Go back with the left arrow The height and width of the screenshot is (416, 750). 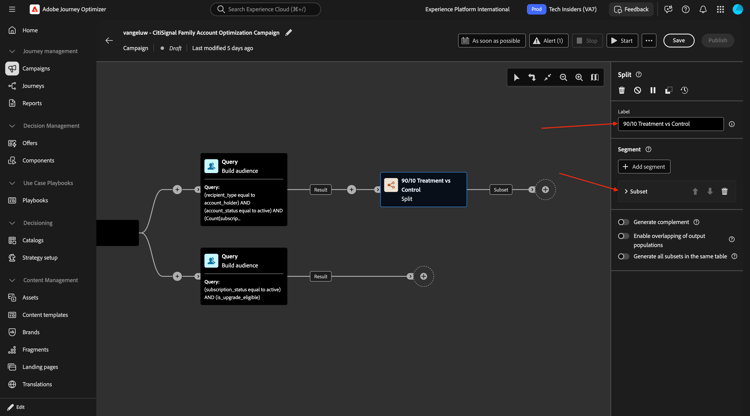click(109, 41)
